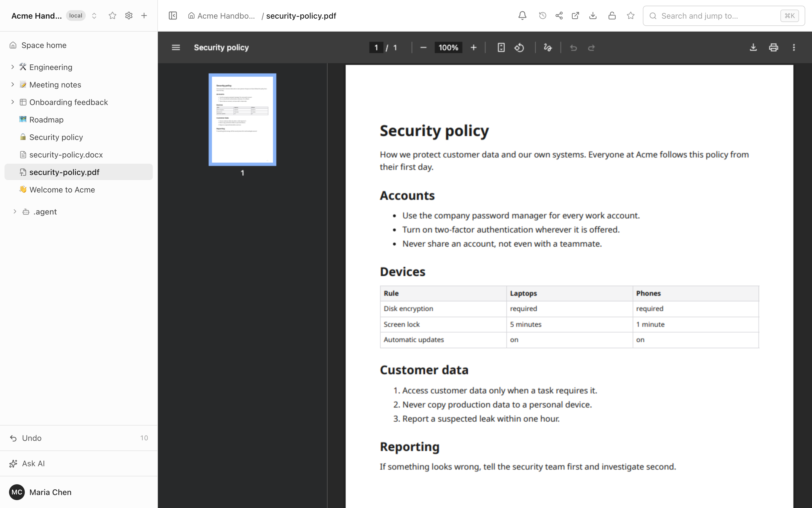Click the header download icon

pos(593,16)
